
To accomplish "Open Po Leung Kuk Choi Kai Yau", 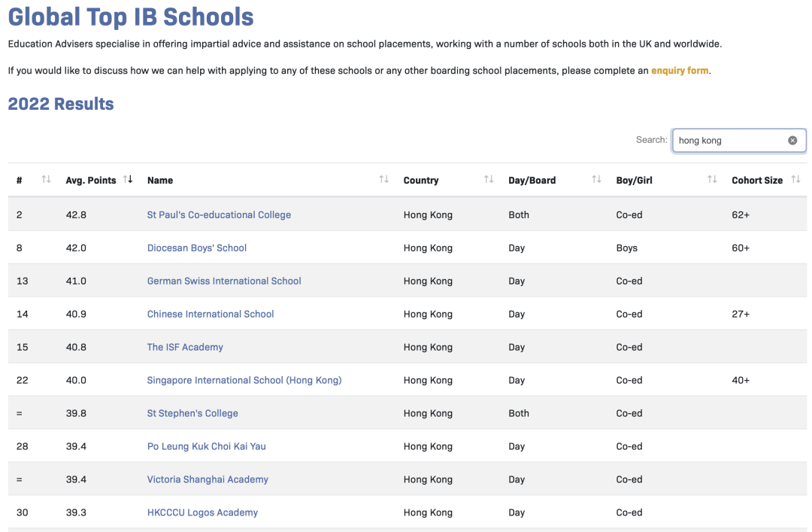I will pyautogui.click(x=207, y=446).
